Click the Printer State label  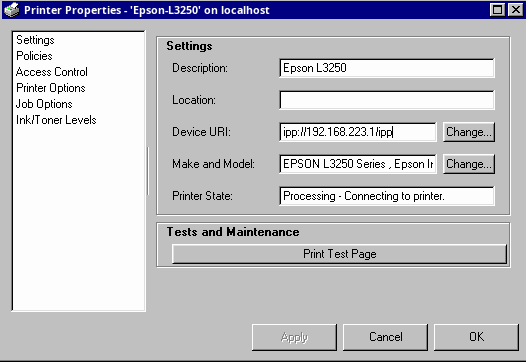202,196
